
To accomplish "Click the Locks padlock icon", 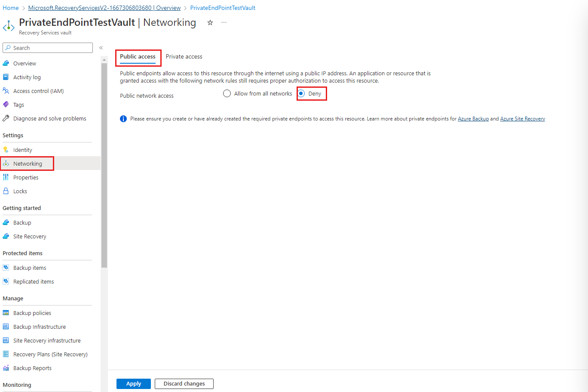I will click(x=6, y=191).
